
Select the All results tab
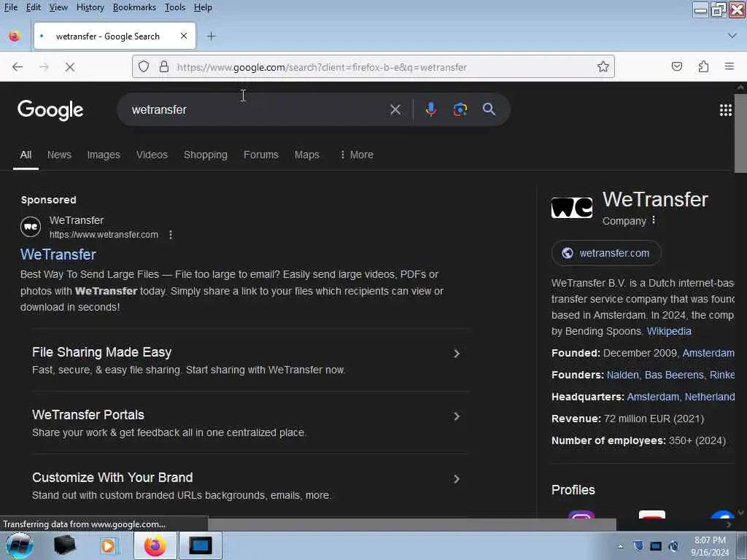coord(26,155)
